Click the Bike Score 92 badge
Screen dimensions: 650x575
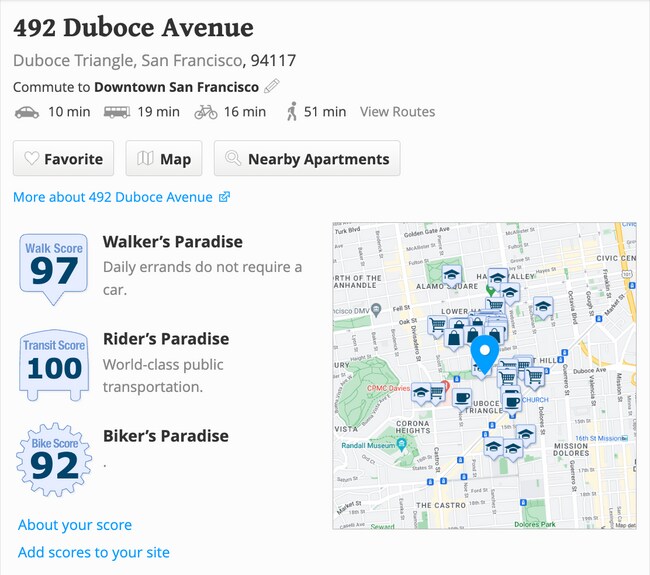[x=54, y=460]
